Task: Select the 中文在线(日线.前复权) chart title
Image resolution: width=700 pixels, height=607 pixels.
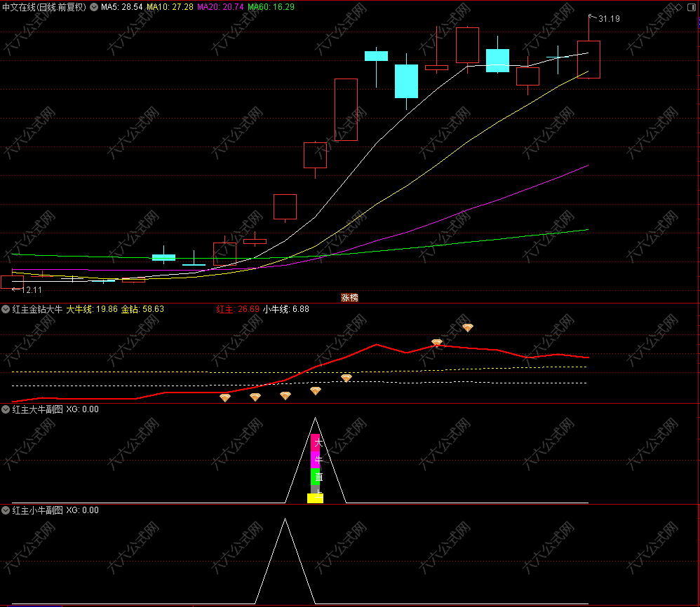Action: 44,7
